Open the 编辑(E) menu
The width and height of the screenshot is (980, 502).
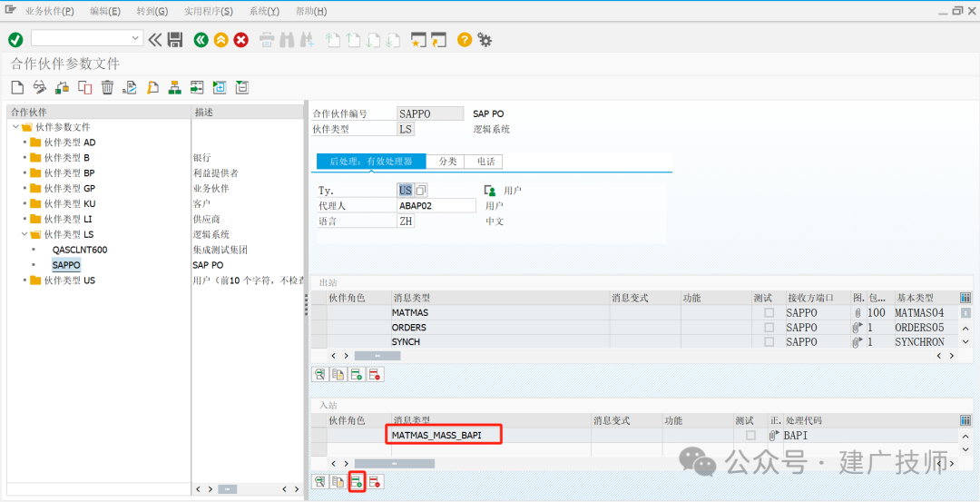105,11
